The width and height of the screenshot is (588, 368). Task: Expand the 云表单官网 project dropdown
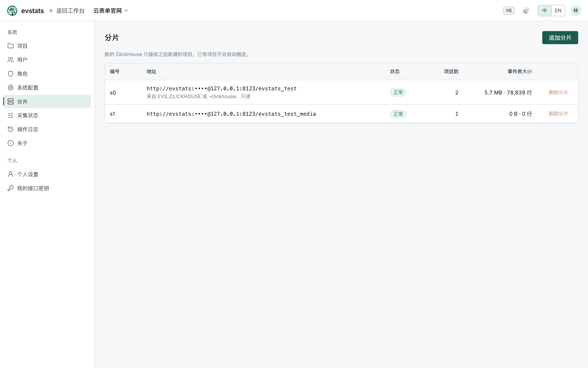pos(111,11)
